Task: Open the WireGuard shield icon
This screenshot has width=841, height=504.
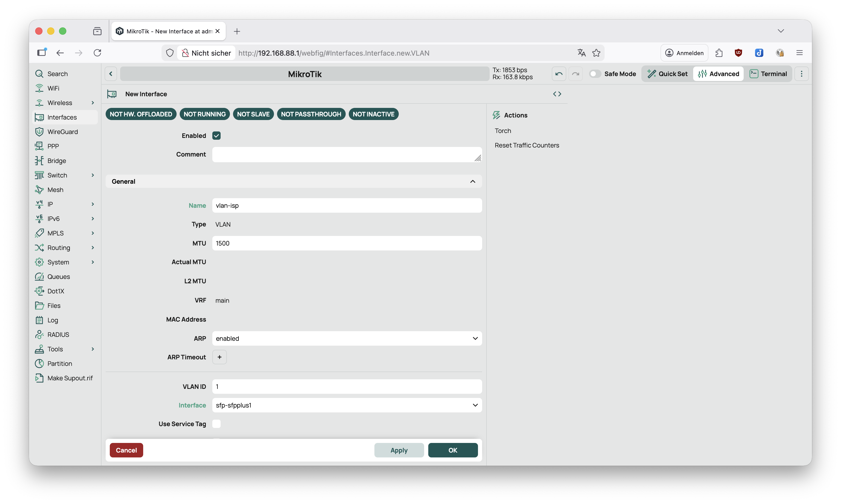Action: (x=39, y=132)
